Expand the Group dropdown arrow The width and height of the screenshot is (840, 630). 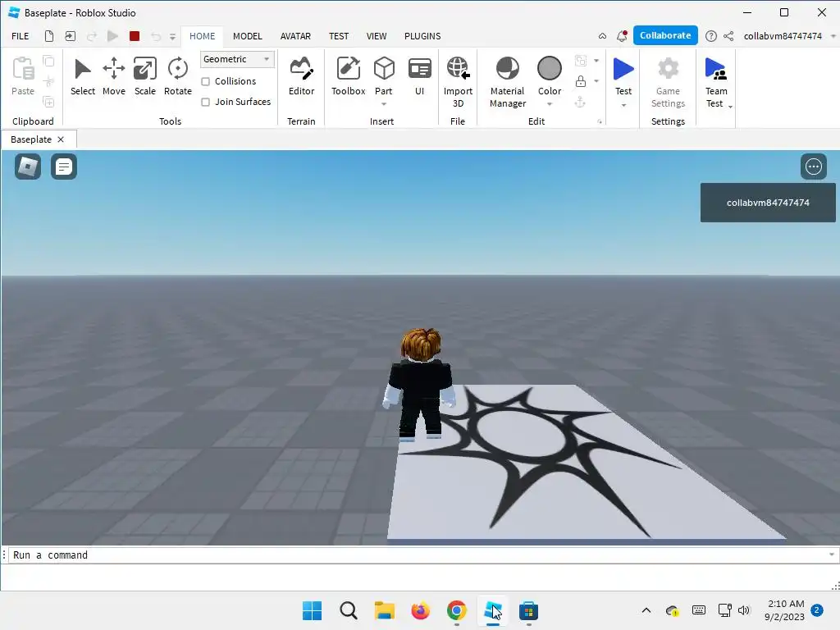pyautogui.click(x=596, y=61)
